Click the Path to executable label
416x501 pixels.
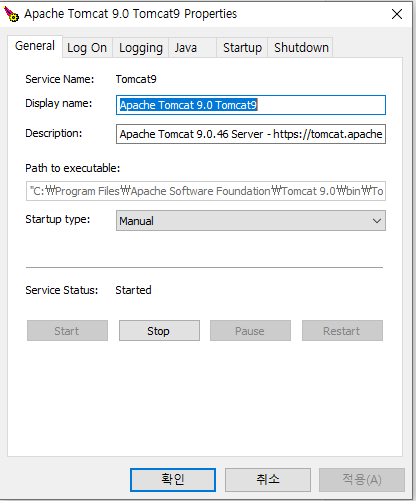point(73,168)
